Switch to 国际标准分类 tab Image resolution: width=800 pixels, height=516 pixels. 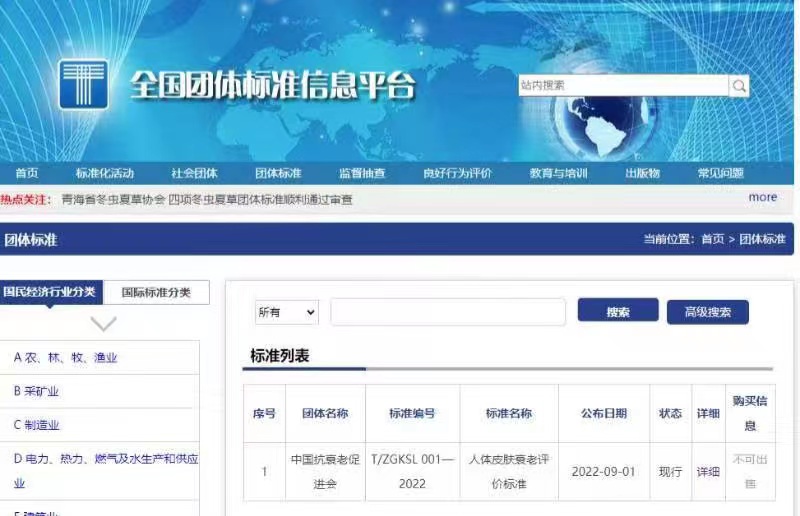[x=156, y=292]
